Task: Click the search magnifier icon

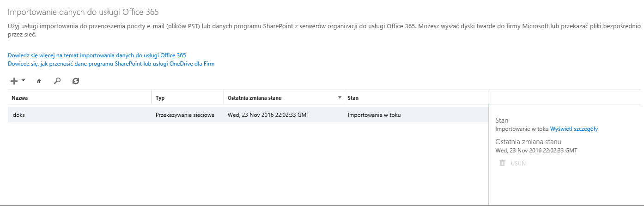Action: click(57, 81)
